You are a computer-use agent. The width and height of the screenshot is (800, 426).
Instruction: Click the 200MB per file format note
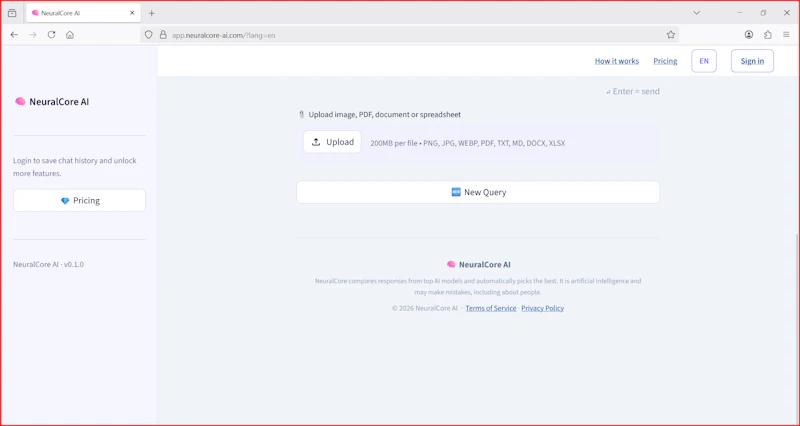[467, 143]
